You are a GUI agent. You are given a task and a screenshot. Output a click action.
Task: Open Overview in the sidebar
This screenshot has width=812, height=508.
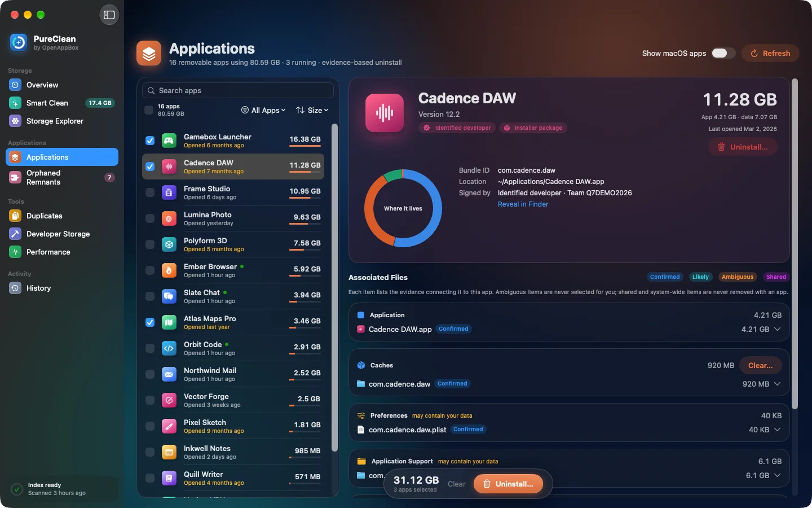pyautogui.click(x=62, y=85)
